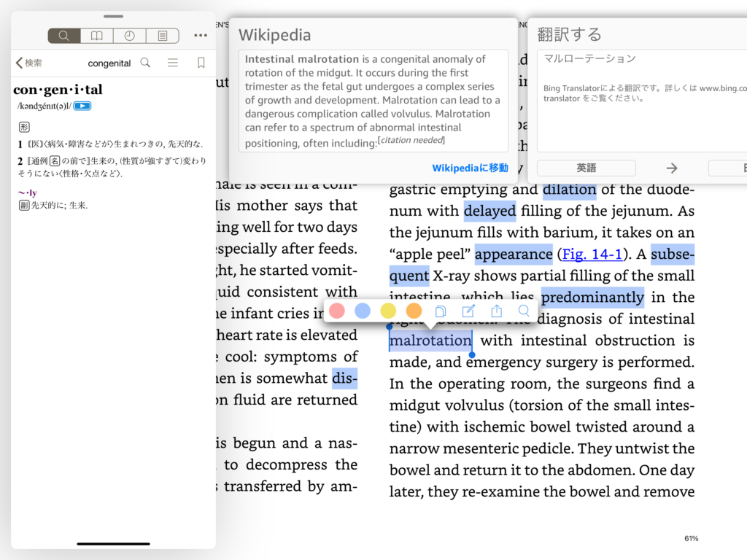Copy the selected word malrotation

[x=441, y=311]
